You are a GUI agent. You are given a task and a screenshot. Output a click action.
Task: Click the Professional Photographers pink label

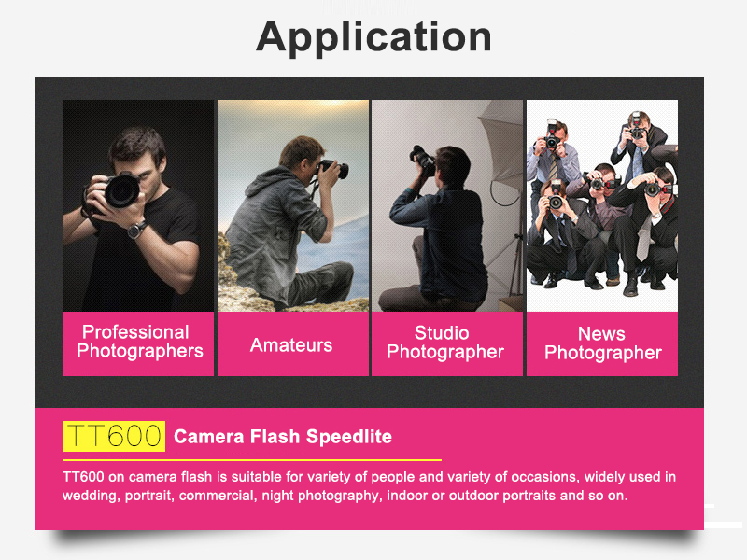click(x=138, y=343)
